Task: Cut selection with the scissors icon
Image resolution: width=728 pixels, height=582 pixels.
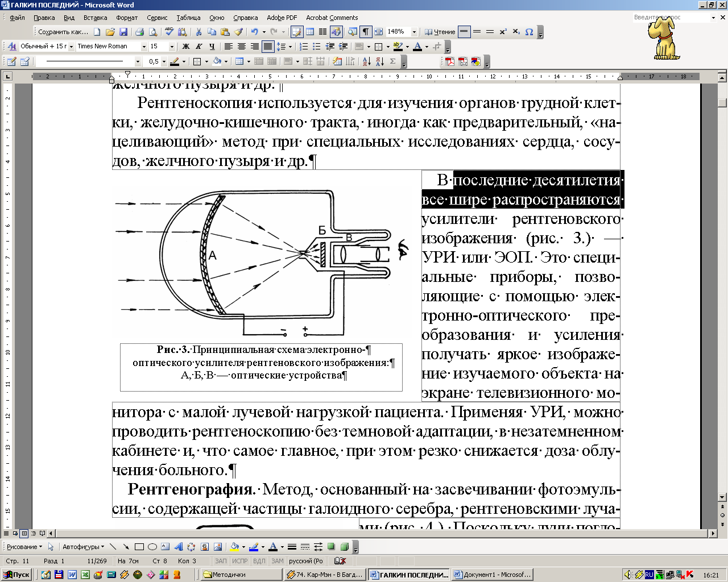Action: coord(198,32)
